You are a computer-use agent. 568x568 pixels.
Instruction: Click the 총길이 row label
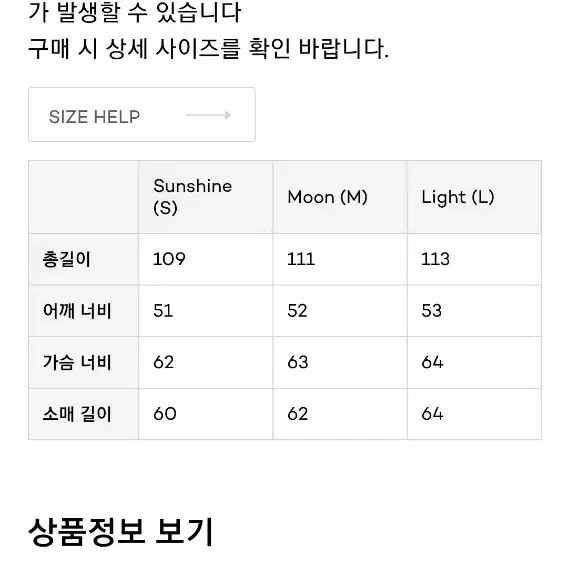(83, 259)
